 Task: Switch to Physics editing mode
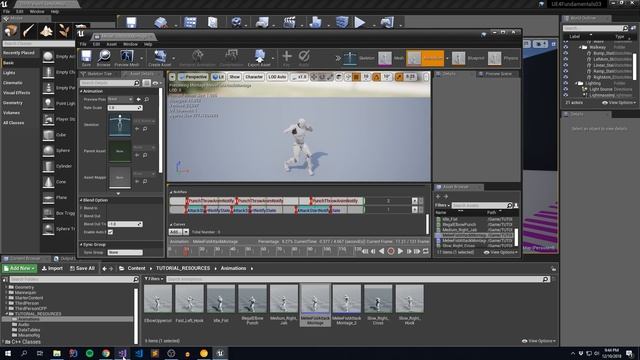click(503, 58)
